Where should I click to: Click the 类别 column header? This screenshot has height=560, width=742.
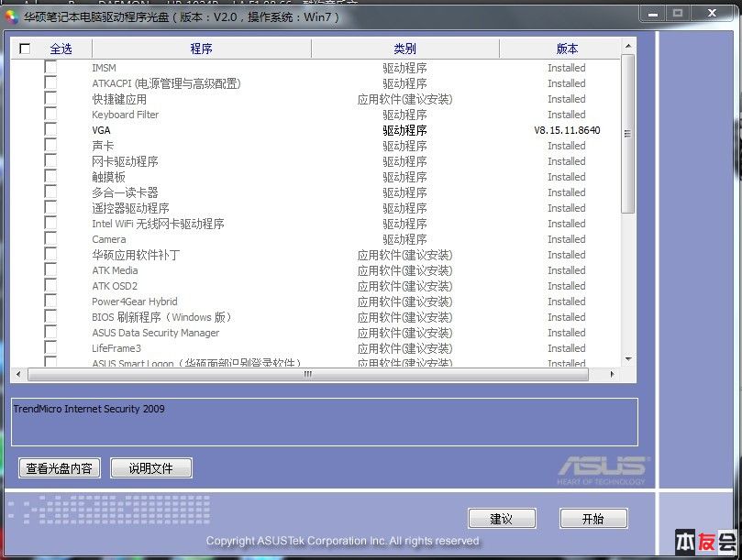click(x=404, y=49)
